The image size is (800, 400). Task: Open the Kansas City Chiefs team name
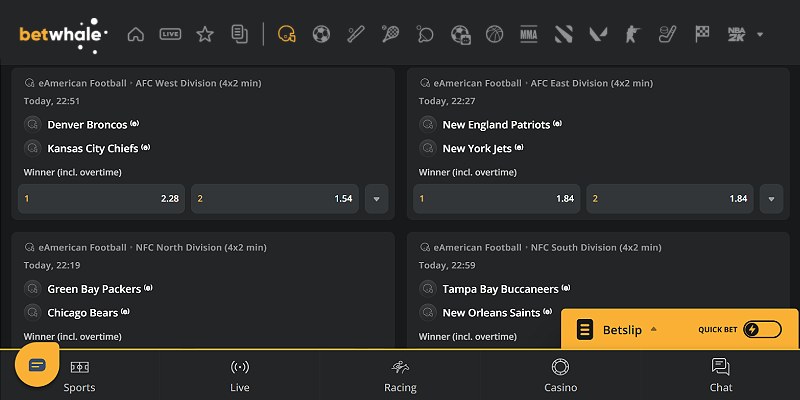[93, 148]
